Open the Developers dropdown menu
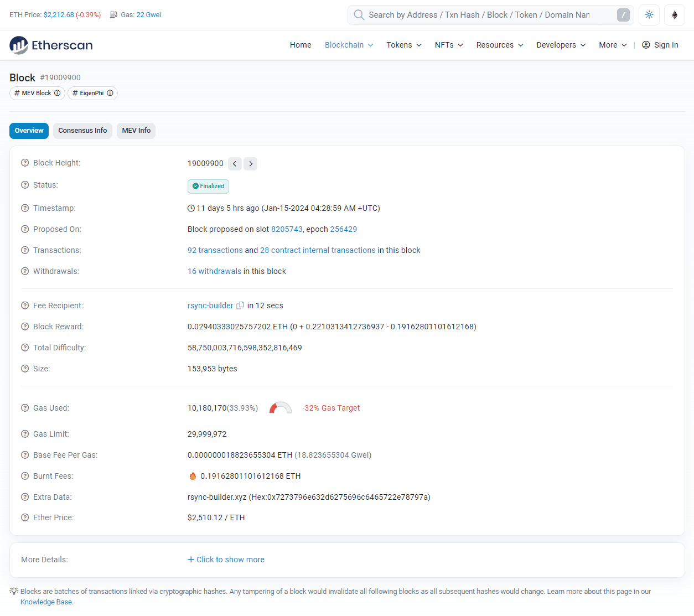This screenshot has height=616, width=694. 561,45
